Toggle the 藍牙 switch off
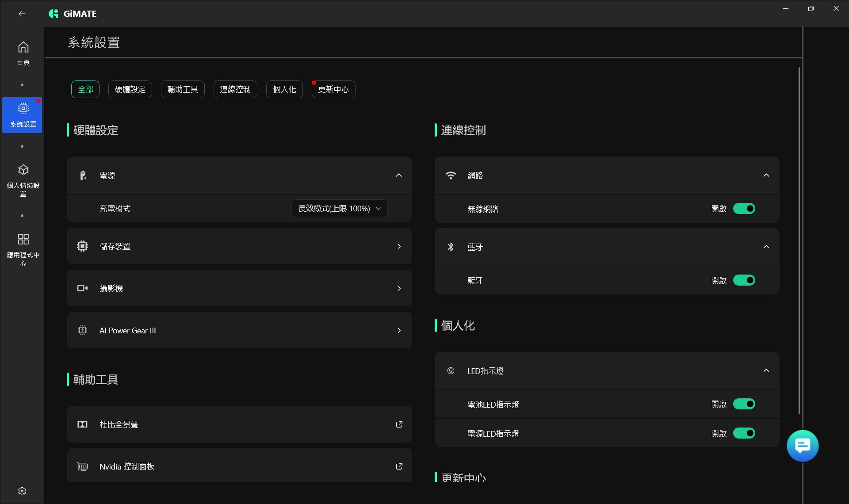Viewport: 849px width, 504px height. coord(744,280)
